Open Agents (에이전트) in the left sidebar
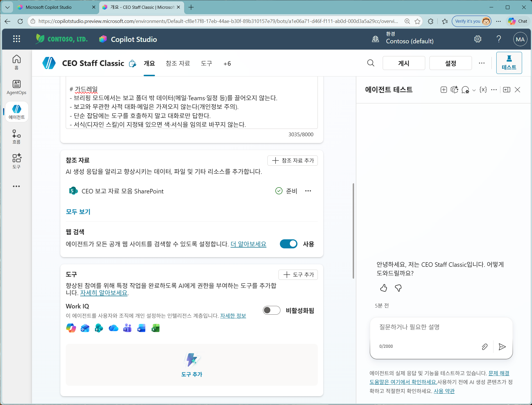Screen dimensions: 532x405 (16, 112)
